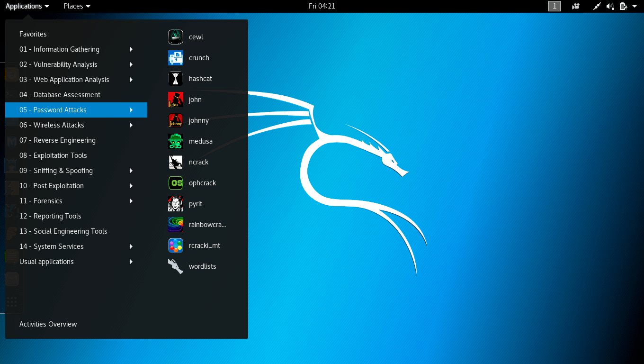Expand 02 - Vulnerability Analysis submenu arrow
Image resolution: width=644 pixels, height=364 pixels.
[131, 64]
